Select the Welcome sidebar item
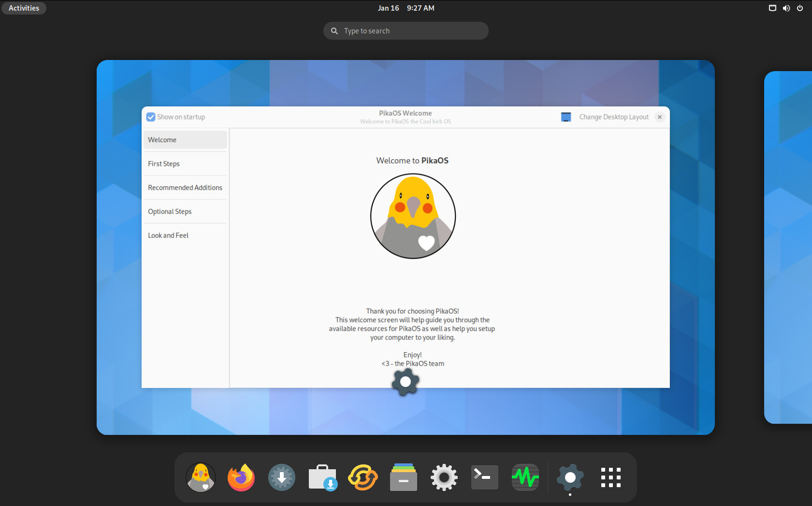The width and height of the screenshot is (812, 506). coord(185,140)
